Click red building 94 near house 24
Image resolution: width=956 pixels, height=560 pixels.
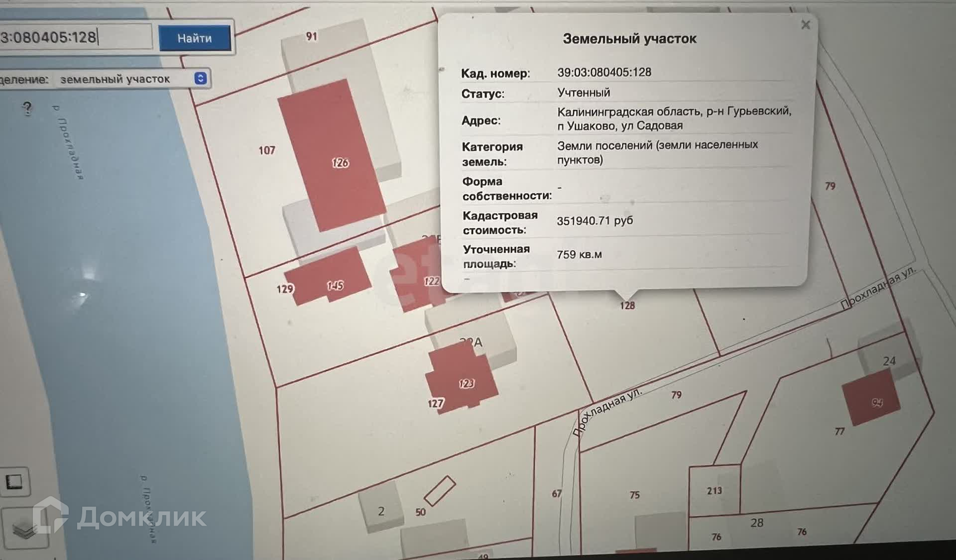pos(871,401)
